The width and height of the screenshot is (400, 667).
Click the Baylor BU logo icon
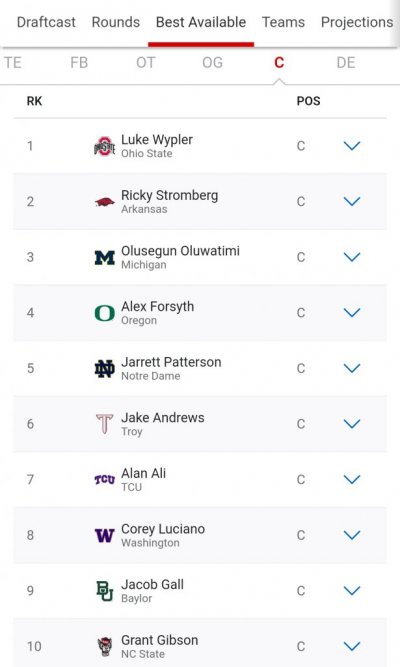tap(104, 591)
